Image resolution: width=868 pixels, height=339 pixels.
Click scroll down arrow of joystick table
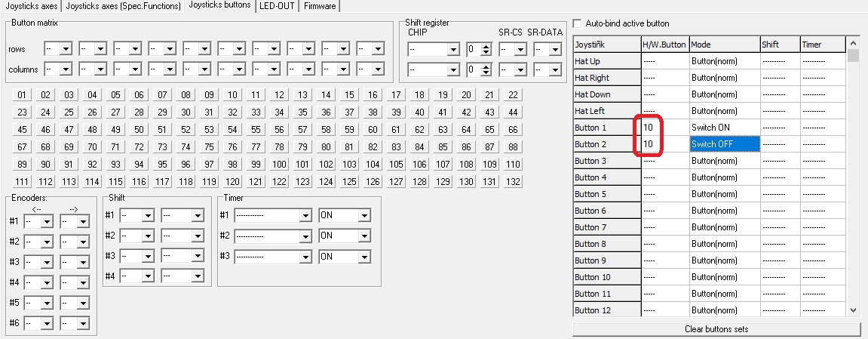click(854, 311)
